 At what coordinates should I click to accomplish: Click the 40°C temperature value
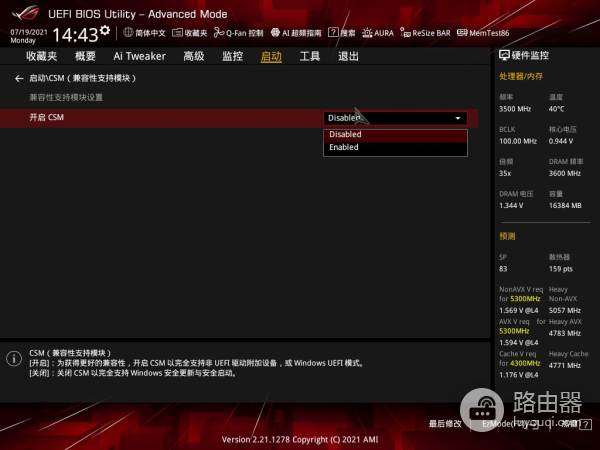click(x=556, y=109)
